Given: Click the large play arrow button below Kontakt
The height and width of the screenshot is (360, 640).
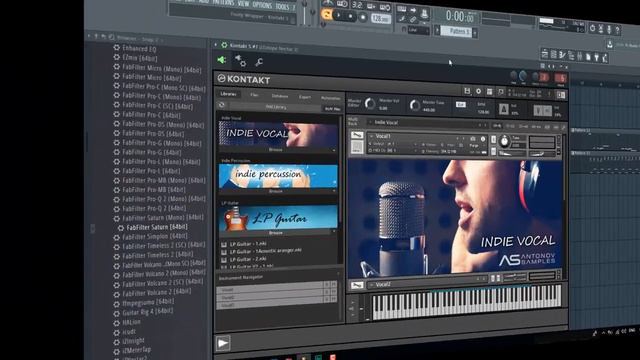Looking at the screenshot, I should 223,343.
